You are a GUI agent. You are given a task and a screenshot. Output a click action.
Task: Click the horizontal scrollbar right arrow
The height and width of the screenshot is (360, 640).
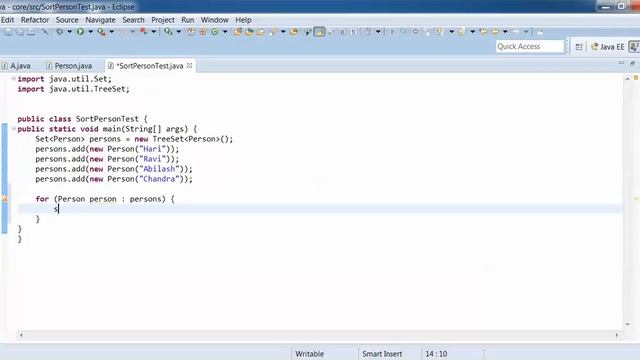pos(617,335)
